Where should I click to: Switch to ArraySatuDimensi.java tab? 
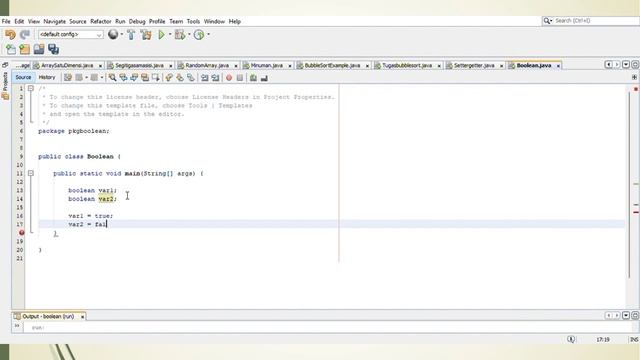pos(67,65)
